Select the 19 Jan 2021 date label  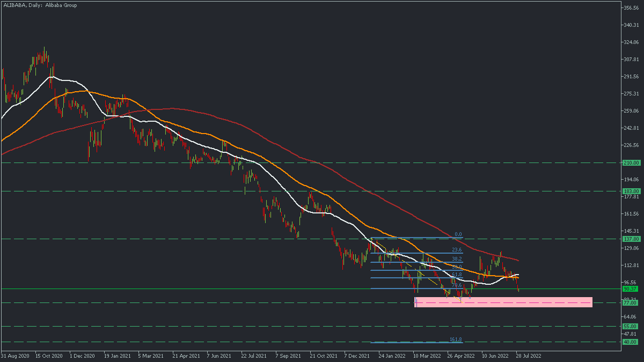pos(118,355)
